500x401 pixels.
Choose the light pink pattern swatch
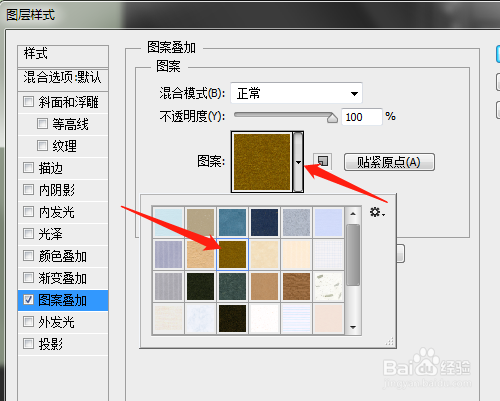[x=328, y=318]
